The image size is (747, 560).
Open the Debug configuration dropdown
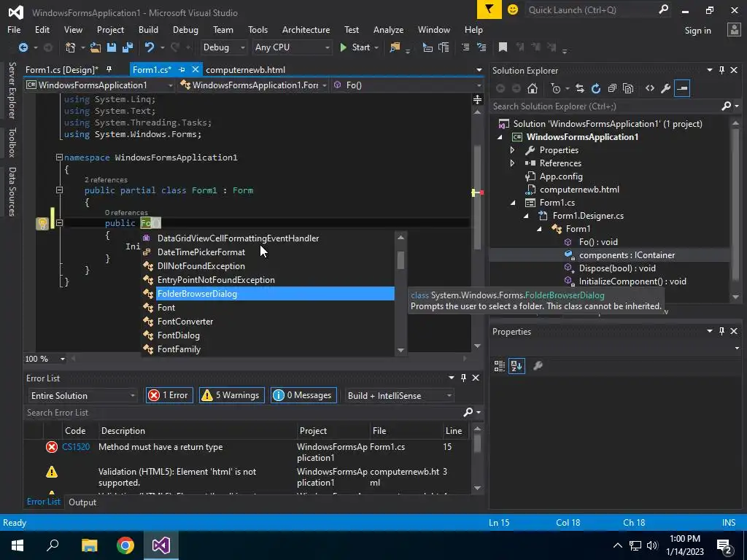coord(223,47)
